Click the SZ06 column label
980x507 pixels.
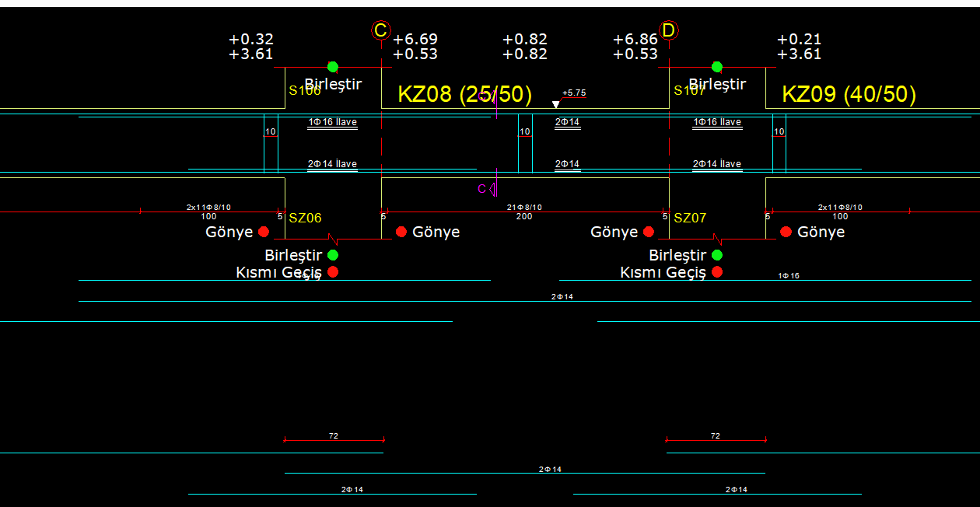coord(305,219)
